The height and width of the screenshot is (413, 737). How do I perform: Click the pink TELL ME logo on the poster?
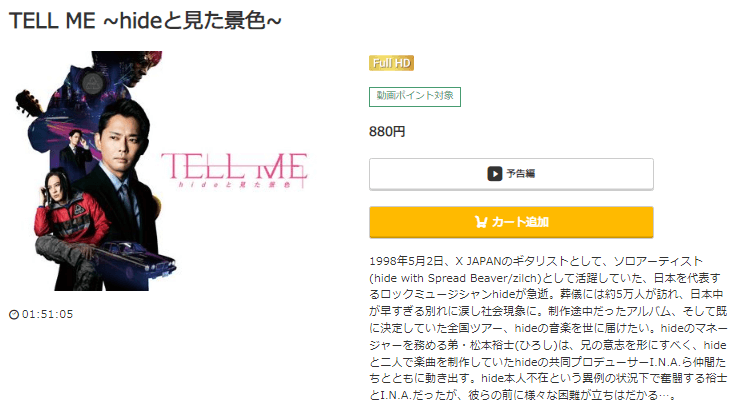234,170
